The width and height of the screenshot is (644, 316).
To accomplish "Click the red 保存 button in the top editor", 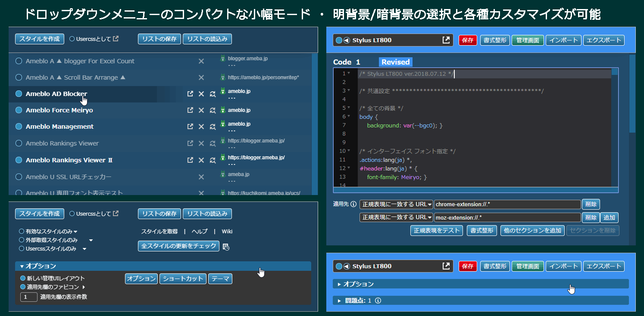I will pos(468,40).
